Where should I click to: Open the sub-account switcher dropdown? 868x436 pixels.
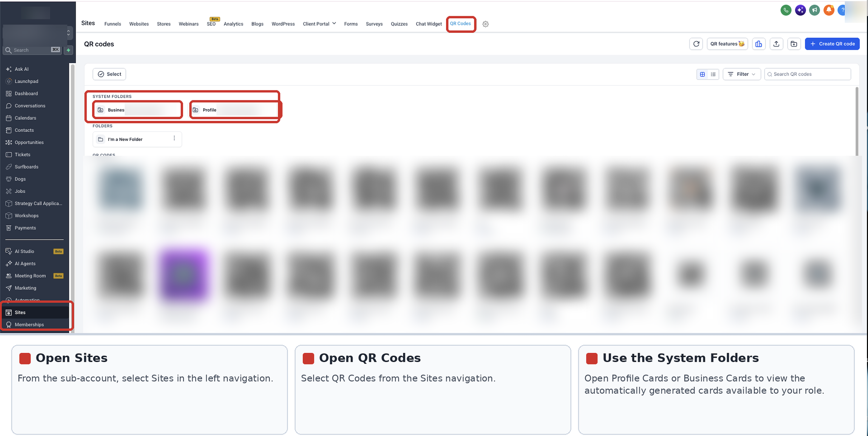click(68, 33)
